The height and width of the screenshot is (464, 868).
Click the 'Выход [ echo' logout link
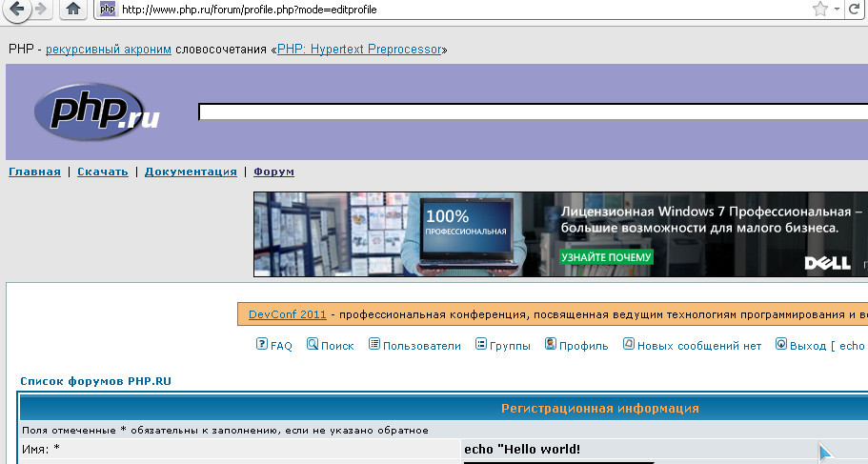[827, 346]
